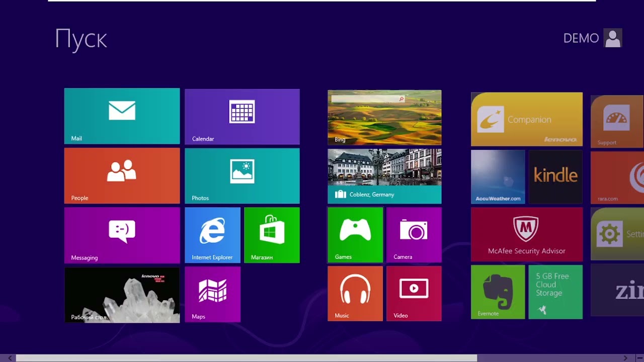Viewport: 644px width, 362px height.
Task: Open the Lenovo Companion tile
Action: point(527,119)
